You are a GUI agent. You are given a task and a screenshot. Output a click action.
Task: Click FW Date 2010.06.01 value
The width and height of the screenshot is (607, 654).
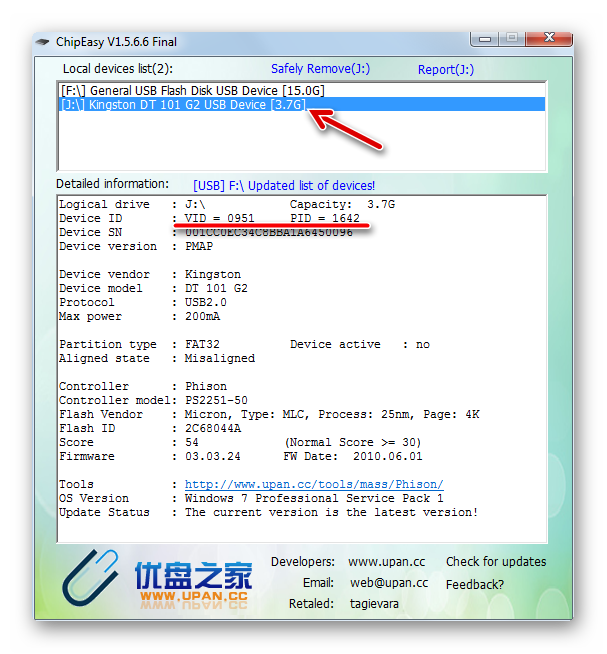click(388, 456)
